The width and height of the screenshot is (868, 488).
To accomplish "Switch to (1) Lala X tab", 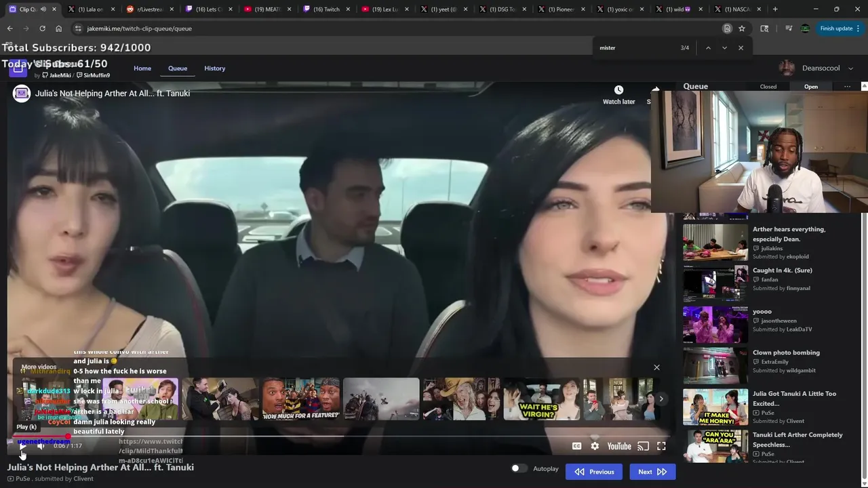I will point(90,9).
